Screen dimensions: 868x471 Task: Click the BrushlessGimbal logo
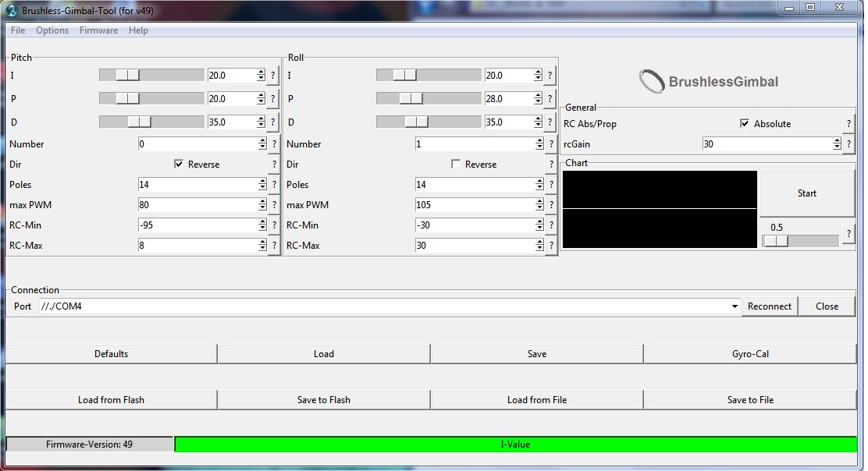click(x=709, y=81)
